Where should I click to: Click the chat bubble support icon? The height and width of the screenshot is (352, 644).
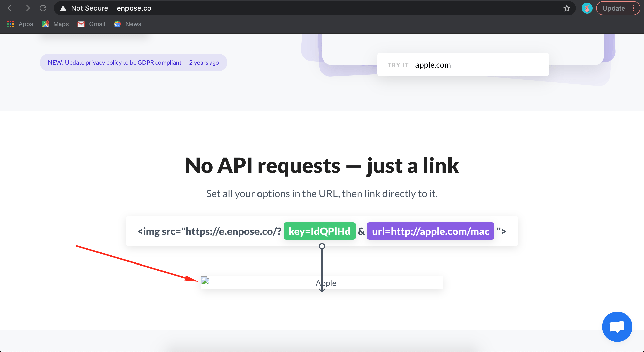point(617,326)
